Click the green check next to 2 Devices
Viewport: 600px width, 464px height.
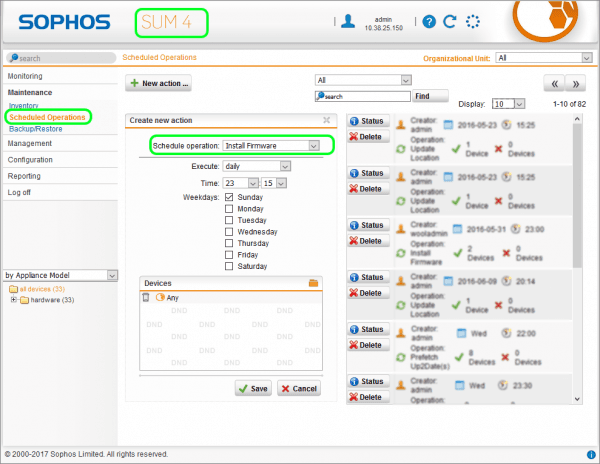458,253
